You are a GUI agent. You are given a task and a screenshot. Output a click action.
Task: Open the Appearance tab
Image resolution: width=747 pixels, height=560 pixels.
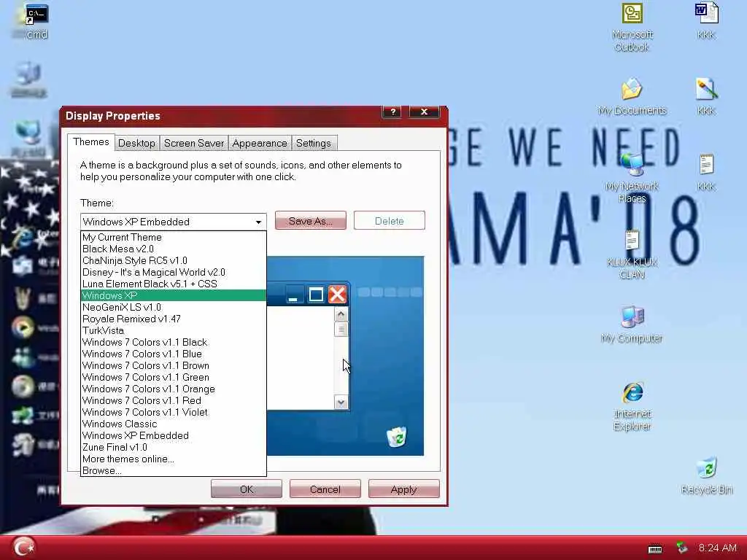[x=260, y=144]
